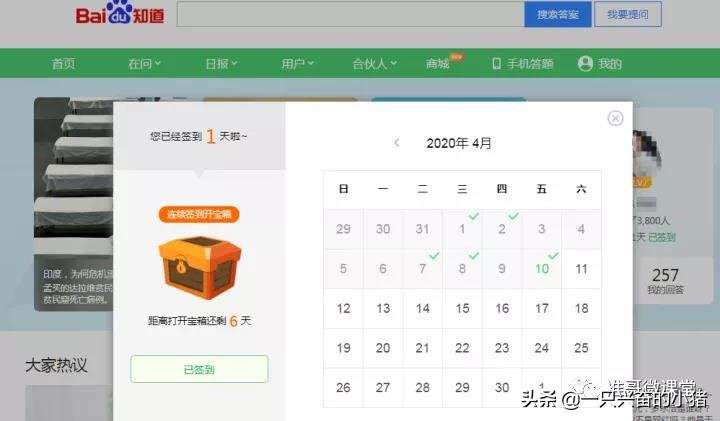Click the orange treasure chest icon
720x421 pixels.
[200, 268]
